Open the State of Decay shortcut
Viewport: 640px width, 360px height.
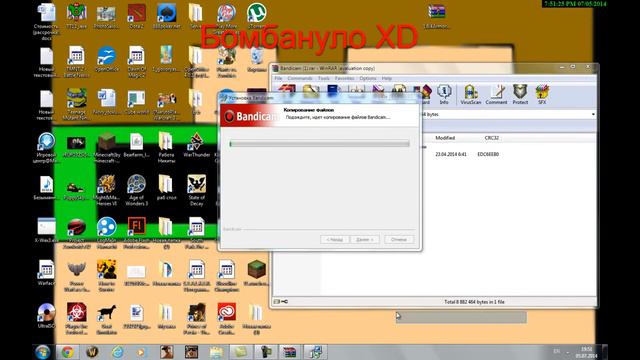click(x=196, y=190)
